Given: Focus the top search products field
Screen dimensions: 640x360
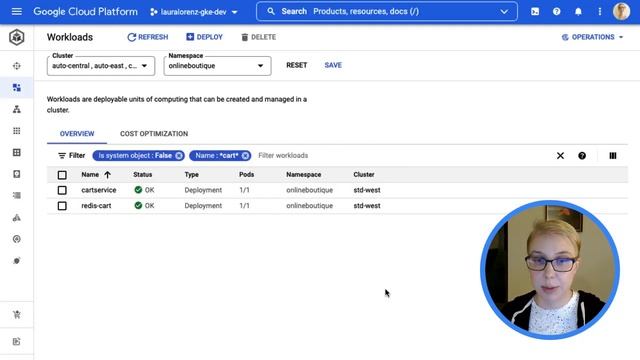Looking at the screenshot, I should coord(386,11).
